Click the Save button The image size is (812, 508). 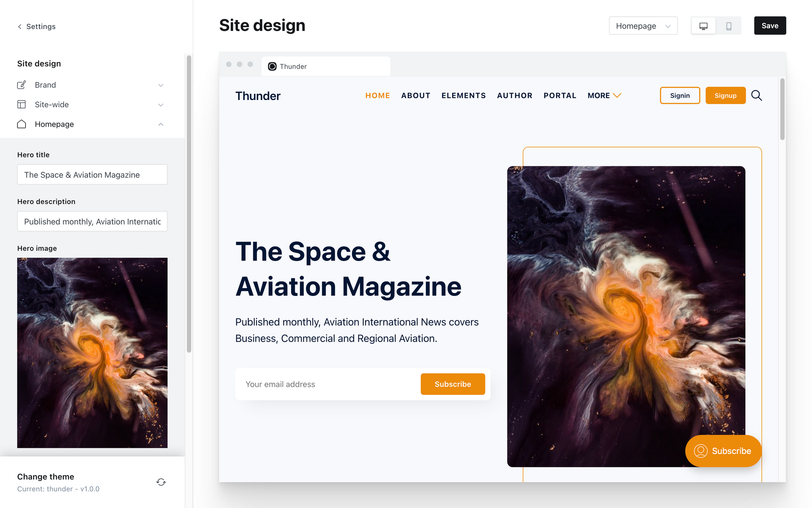click(x=771, y=25)
